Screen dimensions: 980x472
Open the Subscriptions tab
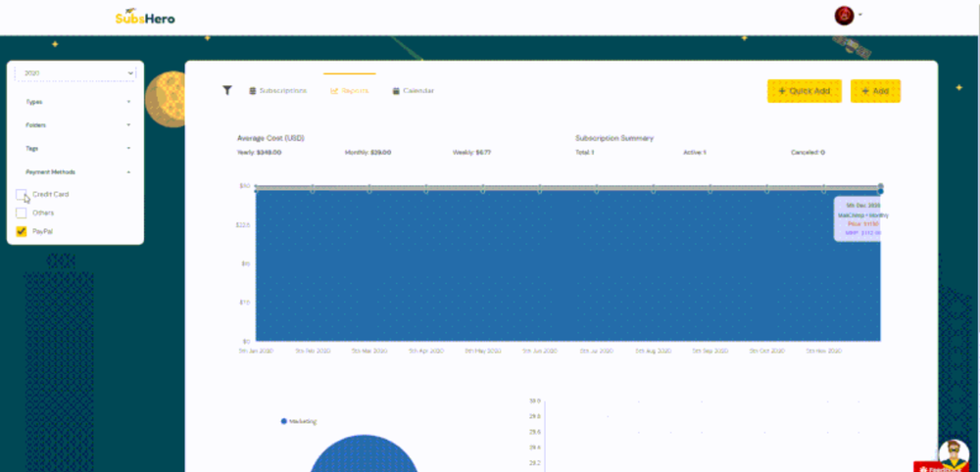(x=278, y=90)
